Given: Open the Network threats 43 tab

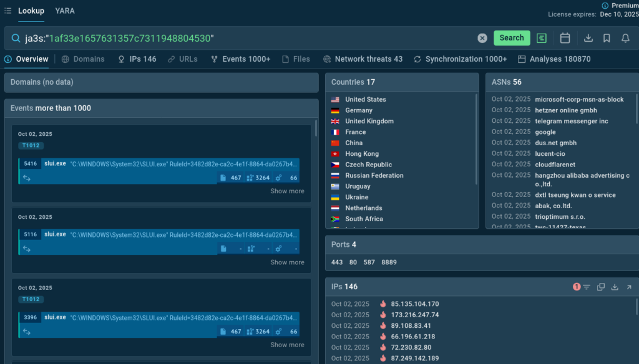Looking at the screenshot, I should [x=363, y=59].
